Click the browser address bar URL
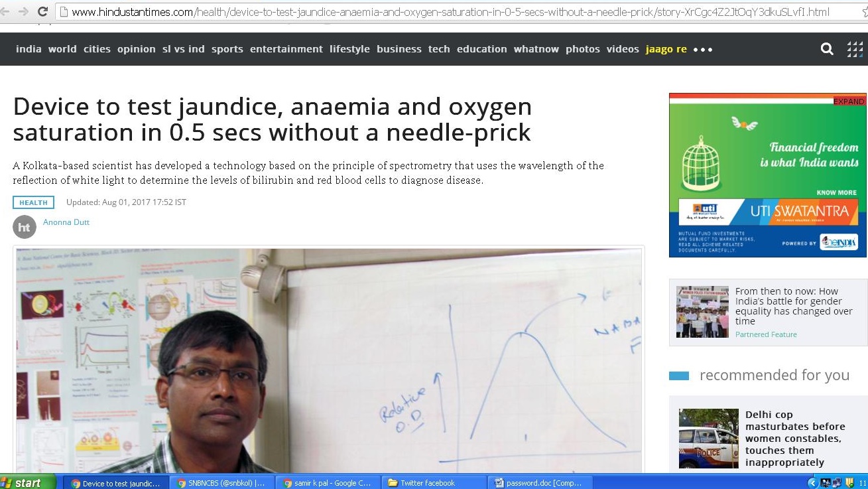 point(450,12)
